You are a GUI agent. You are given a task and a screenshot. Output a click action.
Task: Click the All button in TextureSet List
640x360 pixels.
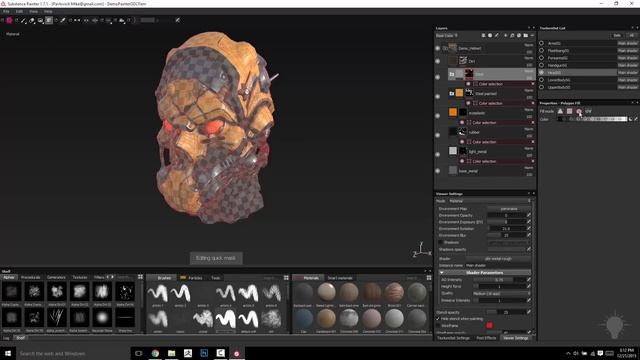tap(631, 36)
